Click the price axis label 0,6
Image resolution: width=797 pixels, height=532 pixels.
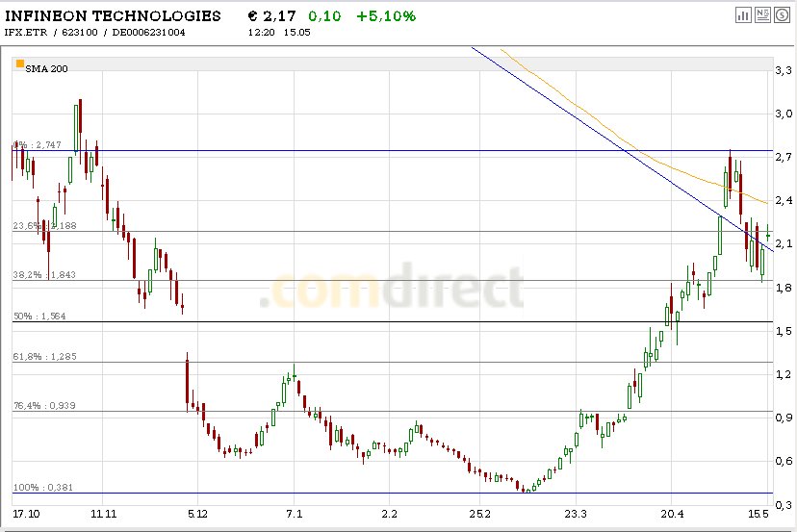point(784,461)
